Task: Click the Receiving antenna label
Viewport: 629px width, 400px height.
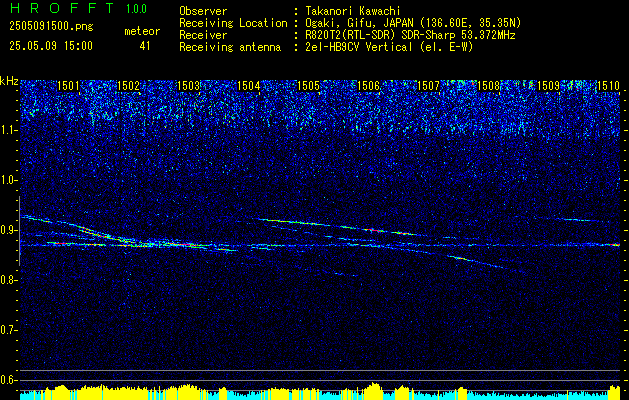Action: coord(230,47)
